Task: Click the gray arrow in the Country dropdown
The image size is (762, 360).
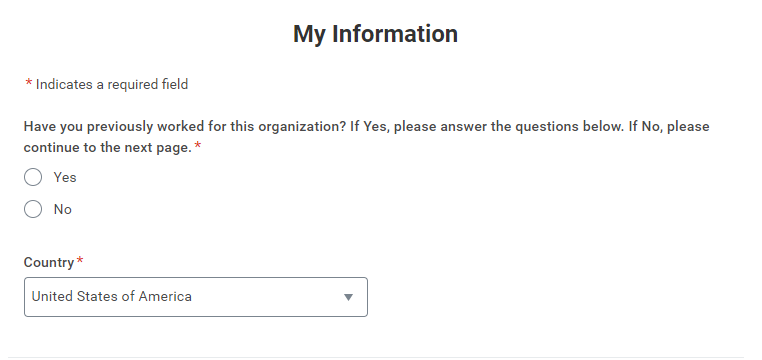Action: click(x=348, y=297)
